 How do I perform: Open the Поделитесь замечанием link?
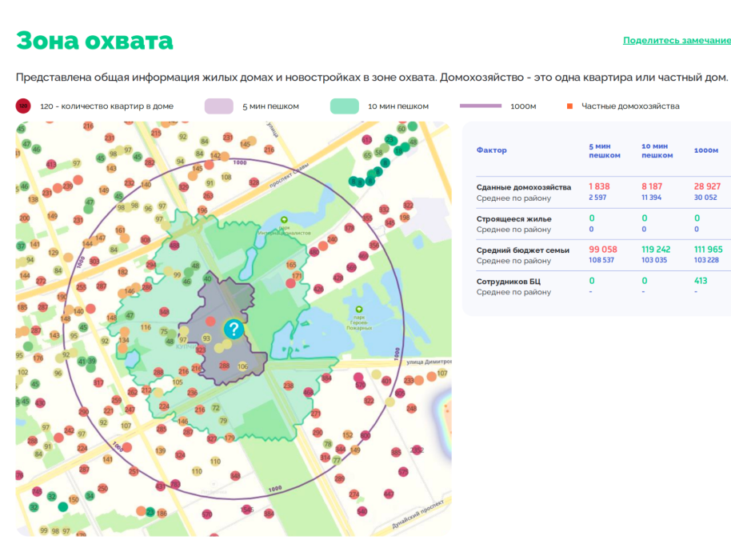pyautogui.click(x=676, y=40)
